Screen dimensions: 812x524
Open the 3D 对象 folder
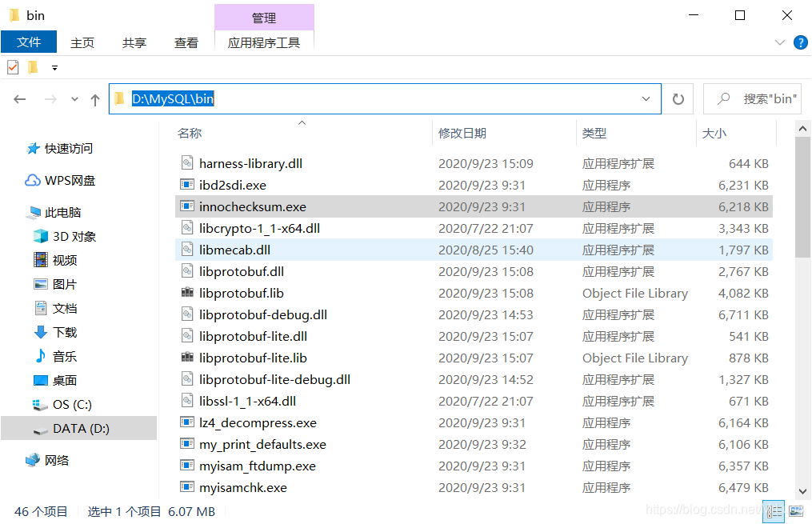(x=66, y=237)
